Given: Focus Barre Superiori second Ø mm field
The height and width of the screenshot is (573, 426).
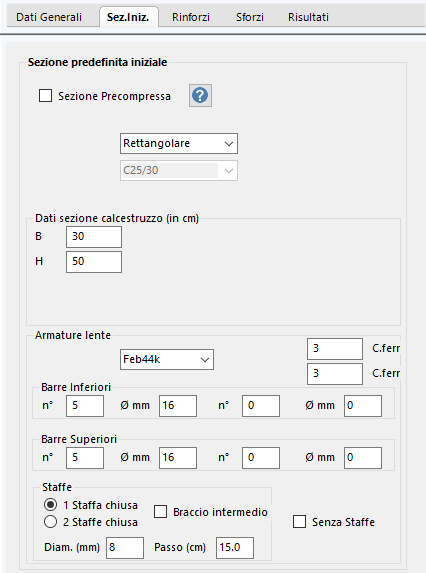Looking at the screenshot, I should click(363, 458).
